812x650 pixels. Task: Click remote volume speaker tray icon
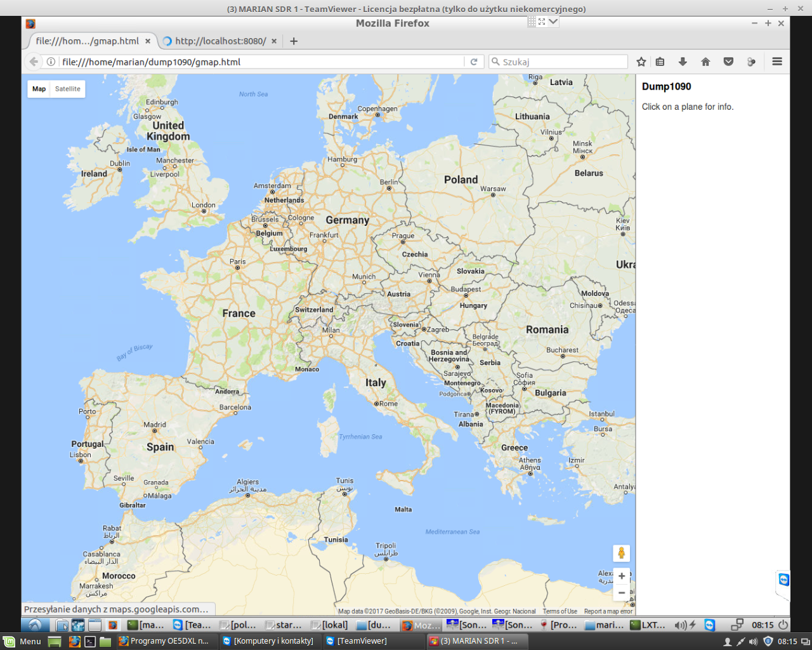tap(681, 625)
